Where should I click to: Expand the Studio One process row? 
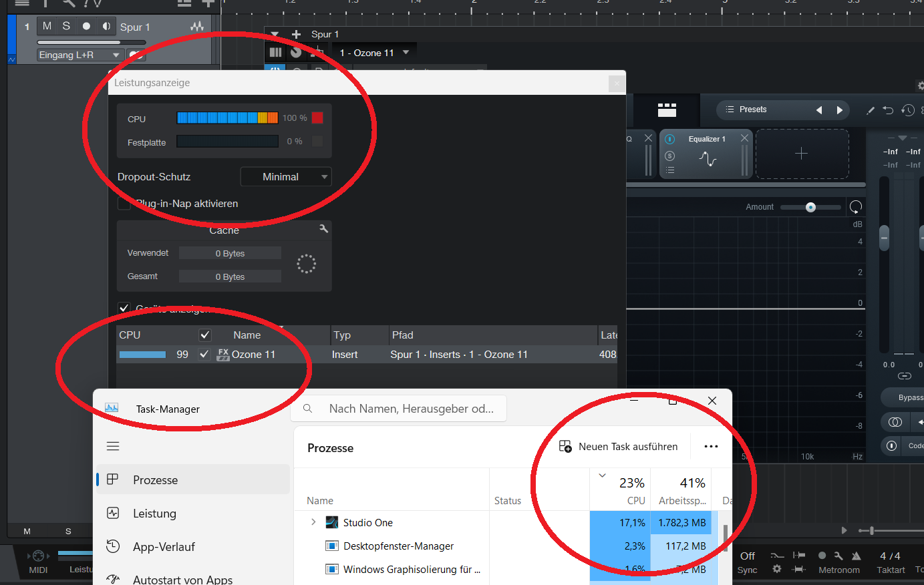coord(313,522)
